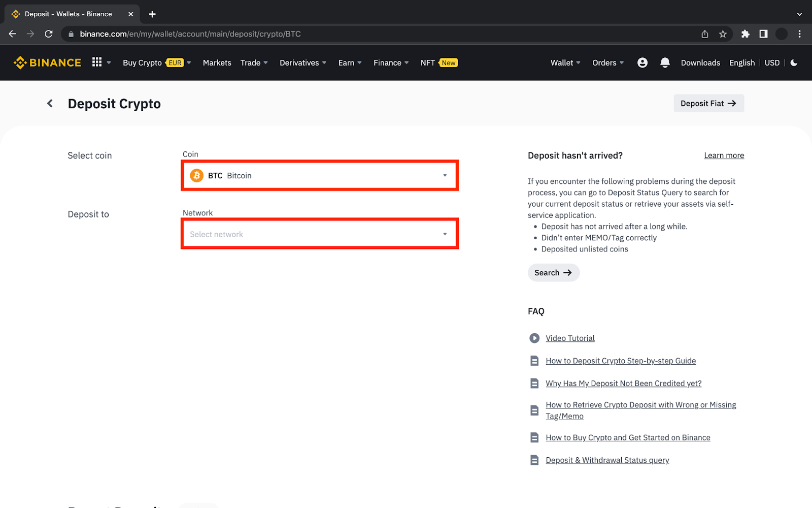The height and width of the screenshot is (508, 812).
Task: Click the Binance logo
Action: (x=48, y=62)
